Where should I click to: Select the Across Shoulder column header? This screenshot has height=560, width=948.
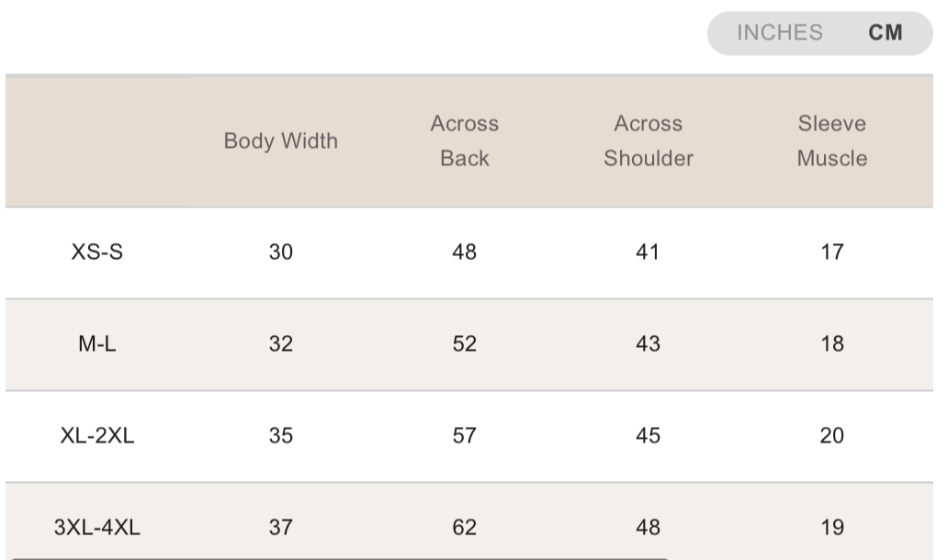[x=649, y=141]
